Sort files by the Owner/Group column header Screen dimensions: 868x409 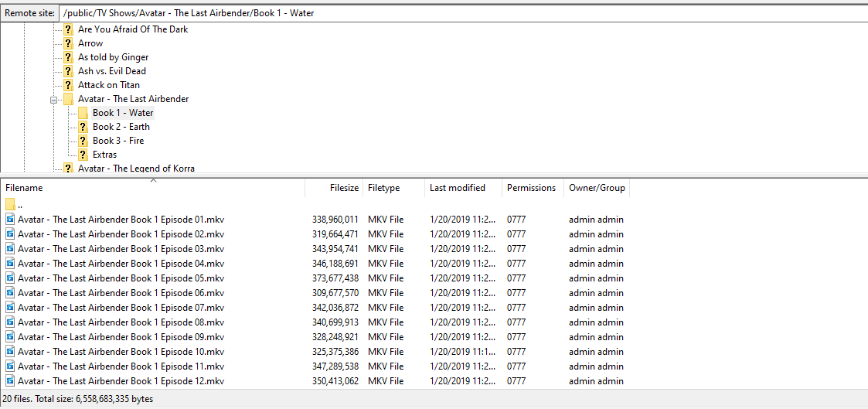(x=597, y=188)
